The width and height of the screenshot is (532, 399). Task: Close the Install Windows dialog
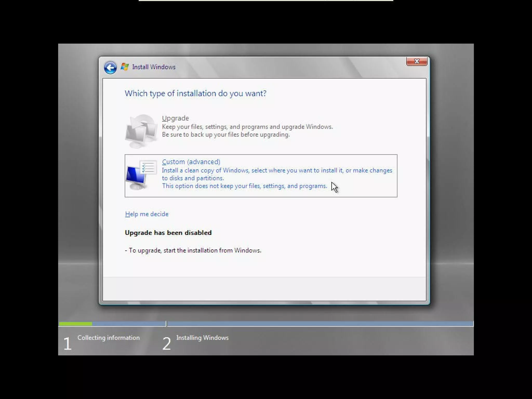point(417,62)
